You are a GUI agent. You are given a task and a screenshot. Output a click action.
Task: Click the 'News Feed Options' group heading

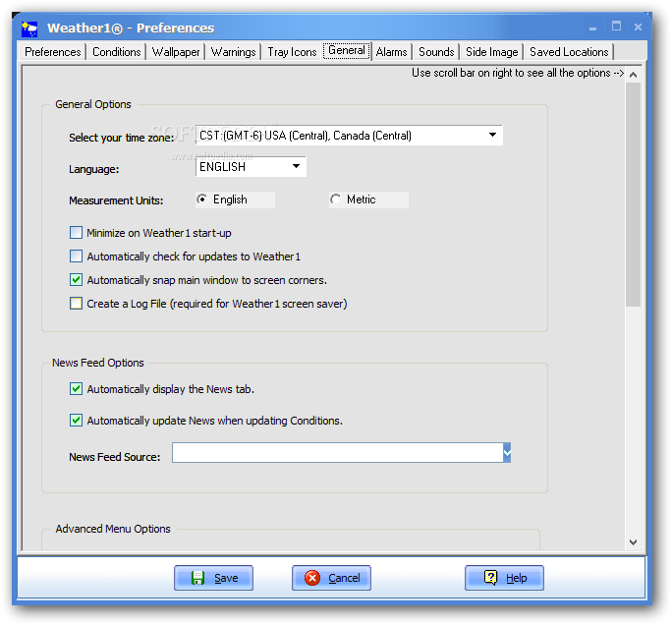tap(97, 363)
